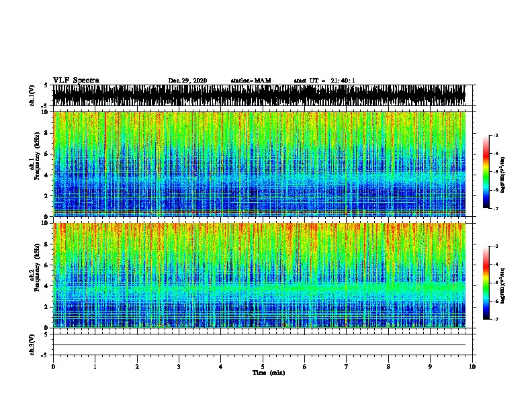Click the "ch.1(V)" axis label
532x411 pixels.
coord(32,95)
